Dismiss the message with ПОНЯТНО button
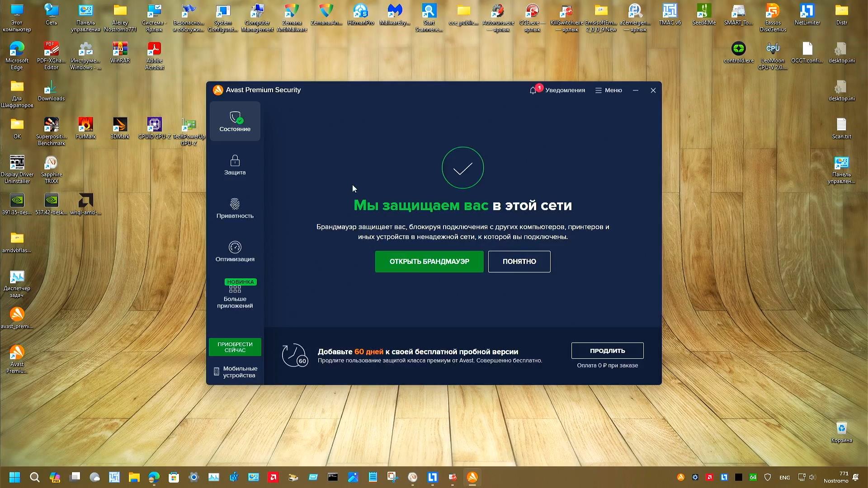868x488 pixels. pyautogui.click(x=519, y=262)
